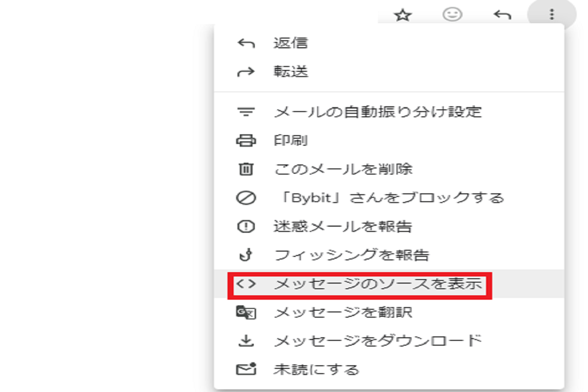The height and width of the screenshot is (392, 588).
Task: Mark the email with 未読にする
Action: (389, 370)
